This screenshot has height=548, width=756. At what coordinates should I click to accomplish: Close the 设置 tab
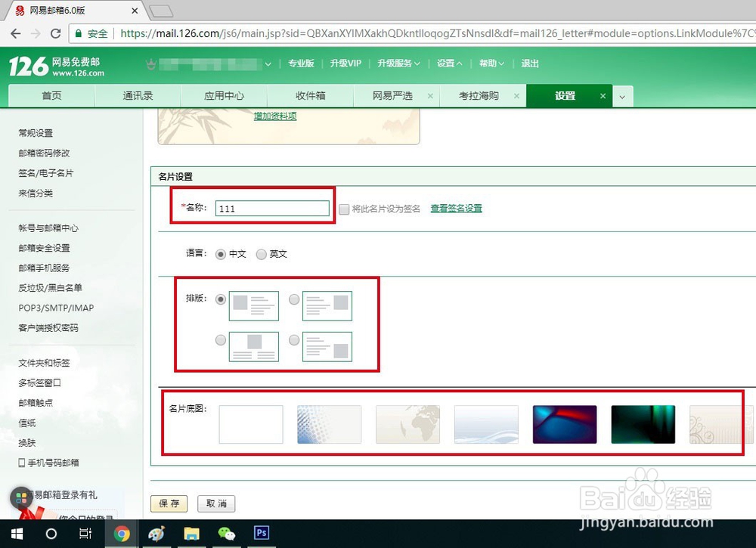point(603,96)
